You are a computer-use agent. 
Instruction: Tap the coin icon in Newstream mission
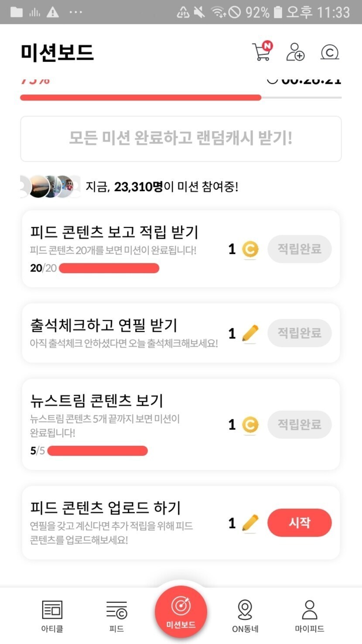click(250, 425)
